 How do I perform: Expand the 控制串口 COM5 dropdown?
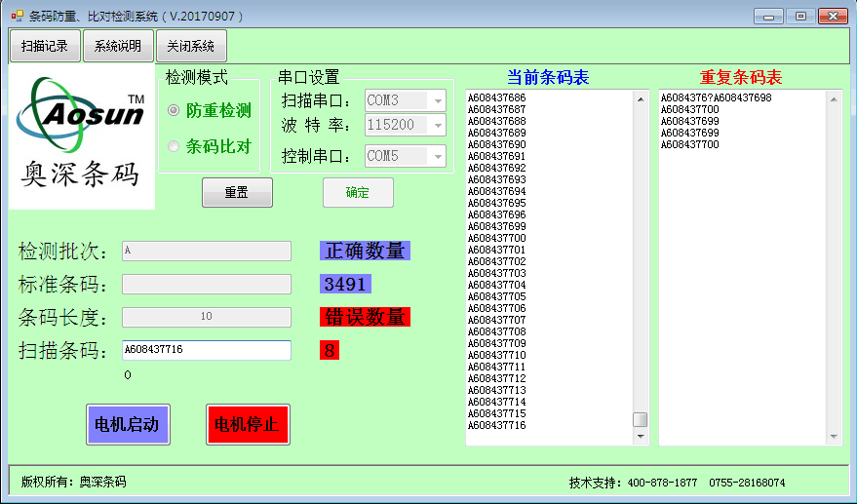tap(438, 156)
